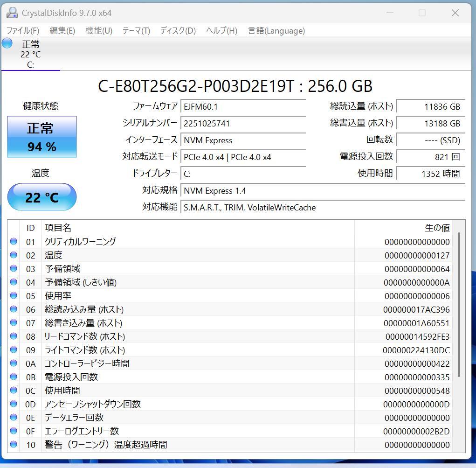The height and width of the screenshot is (468, 476).
Task: Click the 22 °C temperature gauge
Action: pyautogui.click(x=41, y=197)
